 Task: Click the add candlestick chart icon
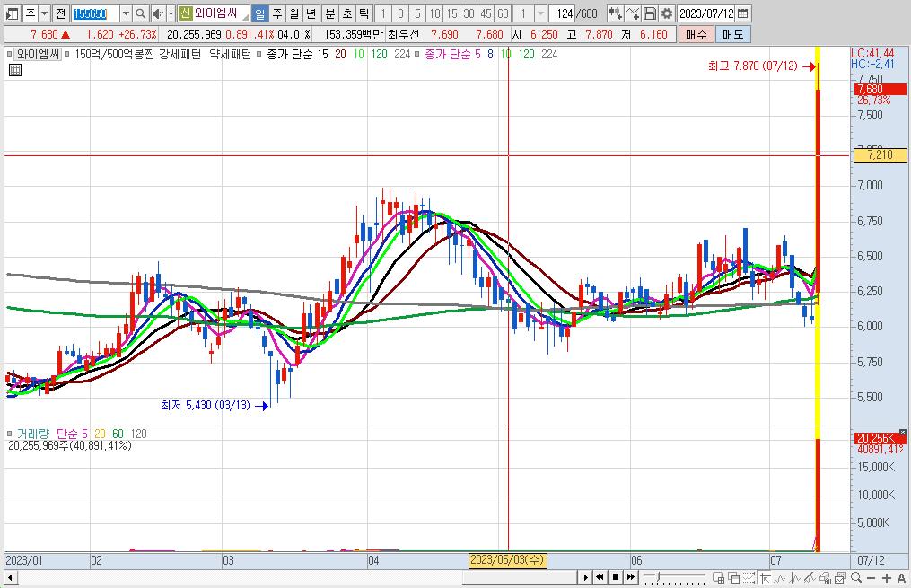coord(616,13)
